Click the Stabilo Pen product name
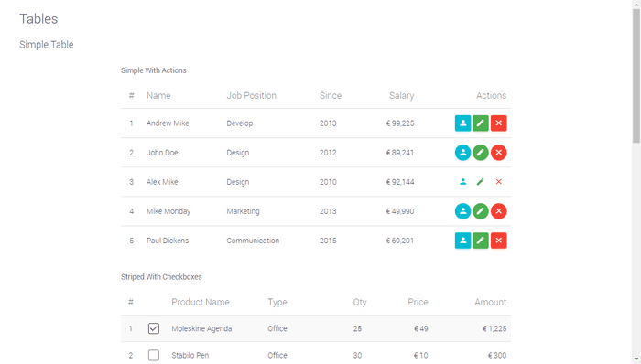This screenshot has height=364, width=641. tap(190, 355)
